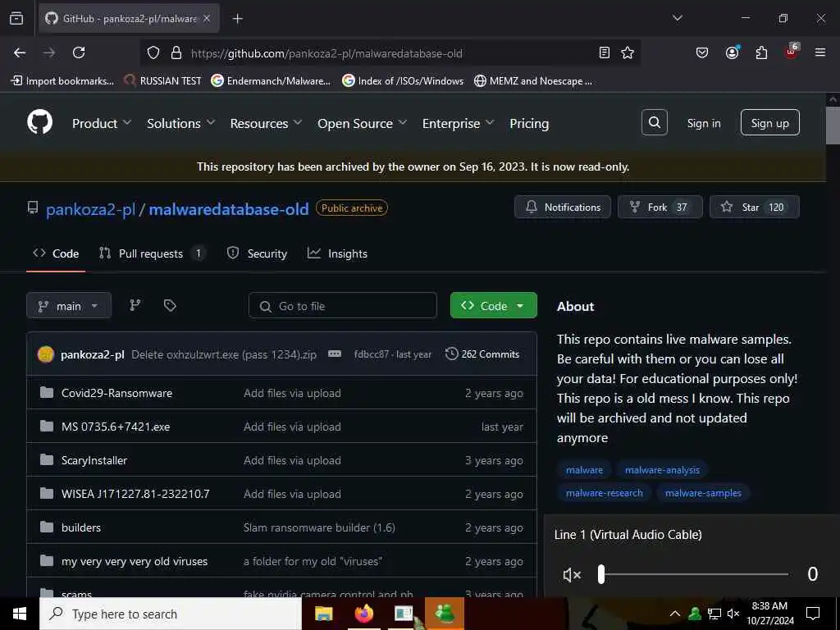The height and width of the screenshot is (630, 840).
Task: Click the Notifications button
Action: (x=563, y=207)
